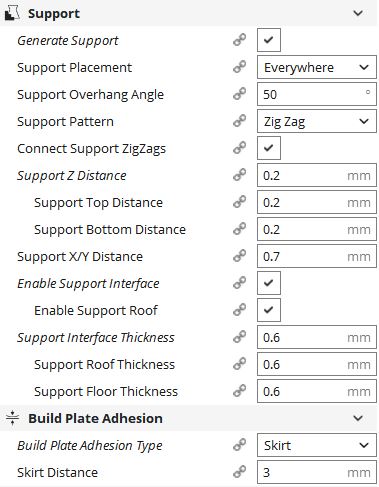Click the link icon beside Build Plate Adhesion Type
This screenshot has height=487, width=379.
[239, 445]
